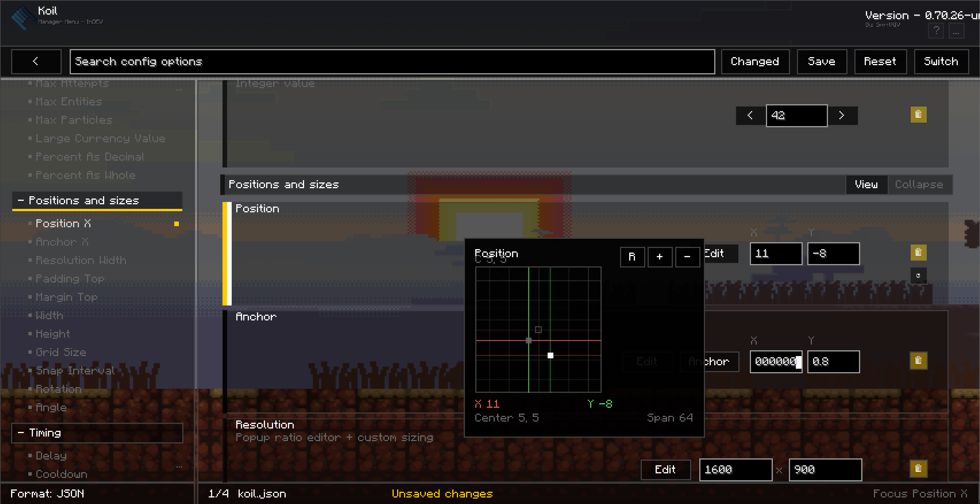Focus the Search config options field
The image size is (980, 504).
(x=392, y=61)
